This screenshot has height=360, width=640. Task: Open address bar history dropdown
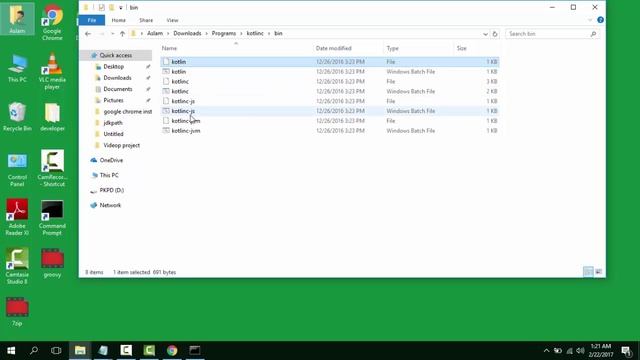coord(485,34)
